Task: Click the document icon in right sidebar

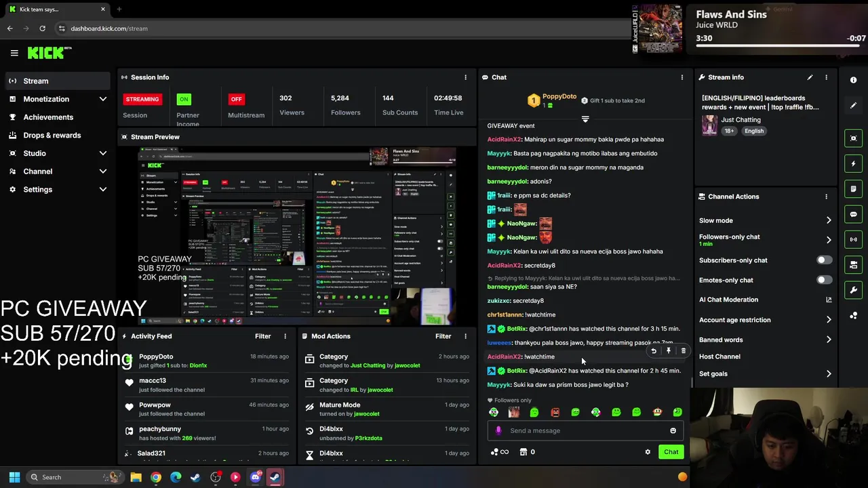Action: coord(854,189)
